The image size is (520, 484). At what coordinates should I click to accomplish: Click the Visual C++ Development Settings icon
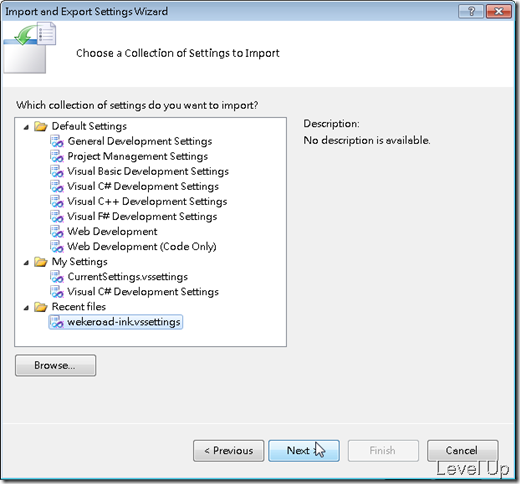point(57,201)
